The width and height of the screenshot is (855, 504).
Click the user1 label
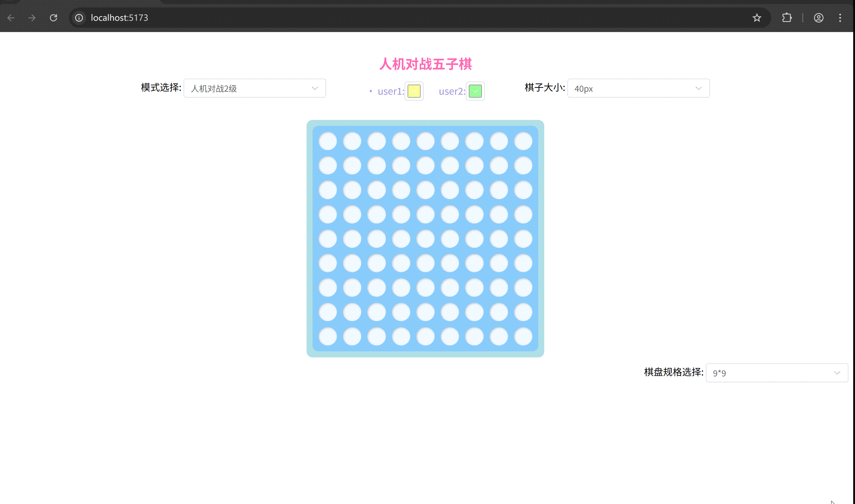(x=389, y=91)
